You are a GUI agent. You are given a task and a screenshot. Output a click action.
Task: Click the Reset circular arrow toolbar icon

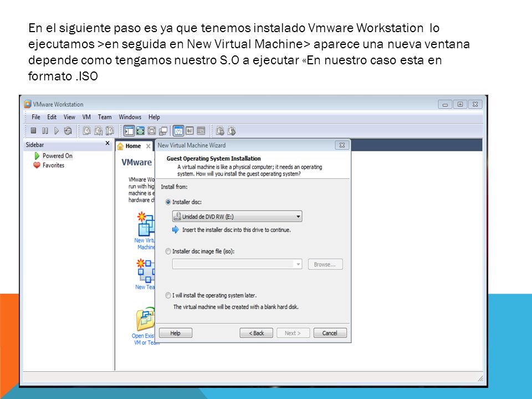[68, 131]
